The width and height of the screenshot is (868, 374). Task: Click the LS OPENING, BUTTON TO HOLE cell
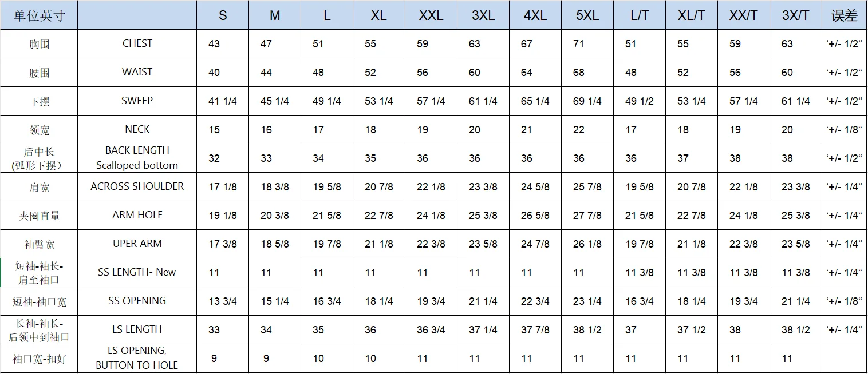pos(137,358)
